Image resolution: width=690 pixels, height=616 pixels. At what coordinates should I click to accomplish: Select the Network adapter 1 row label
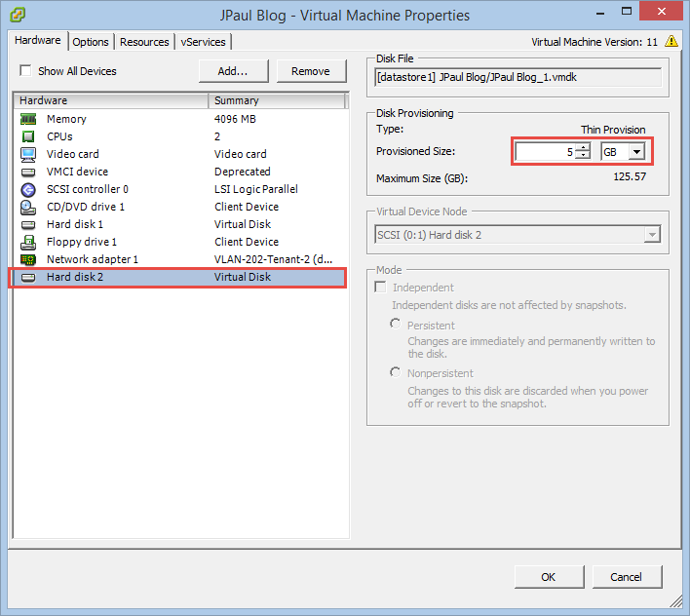[x=93, y=259]
